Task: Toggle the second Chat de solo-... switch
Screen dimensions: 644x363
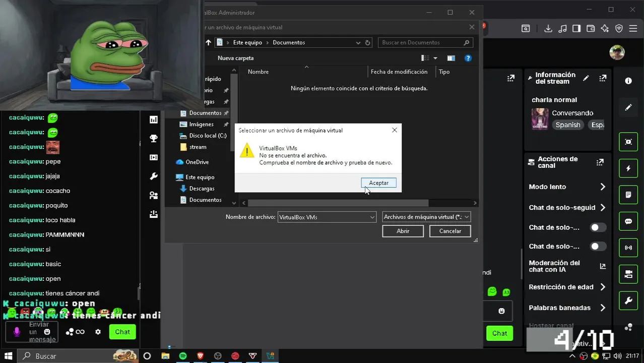Action: (598, 246)
